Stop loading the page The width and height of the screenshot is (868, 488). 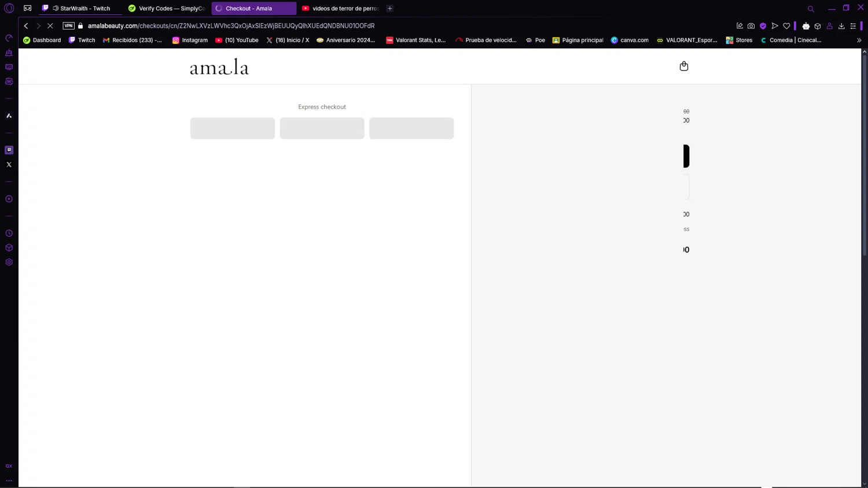tap(50, 25)
